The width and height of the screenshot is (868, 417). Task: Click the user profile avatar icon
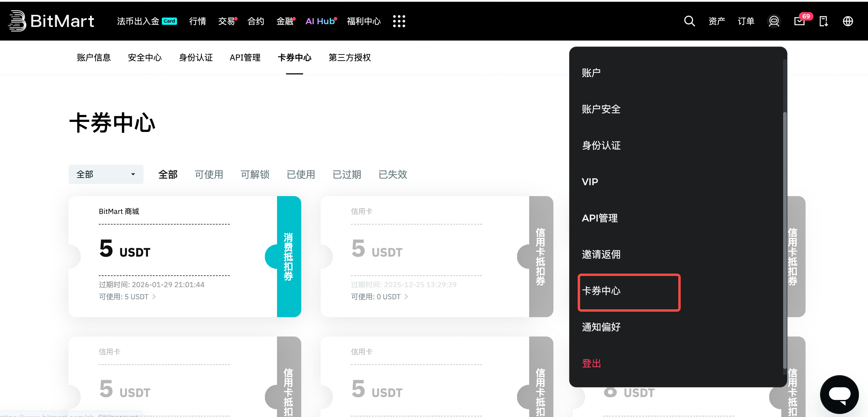(x=774, y=21)
